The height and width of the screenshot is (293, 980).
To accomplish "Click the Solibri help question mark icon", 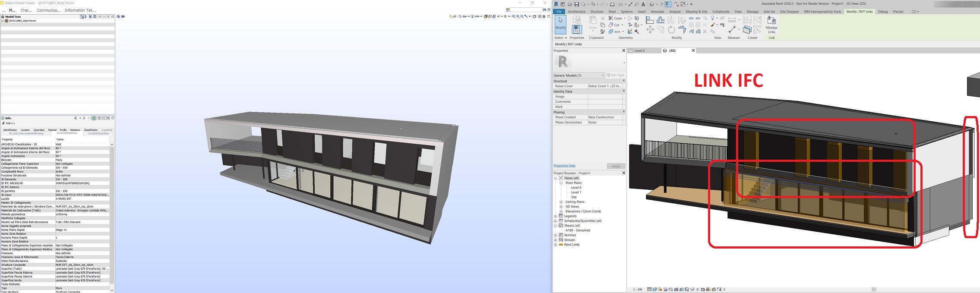I will [x=549, y=9].
